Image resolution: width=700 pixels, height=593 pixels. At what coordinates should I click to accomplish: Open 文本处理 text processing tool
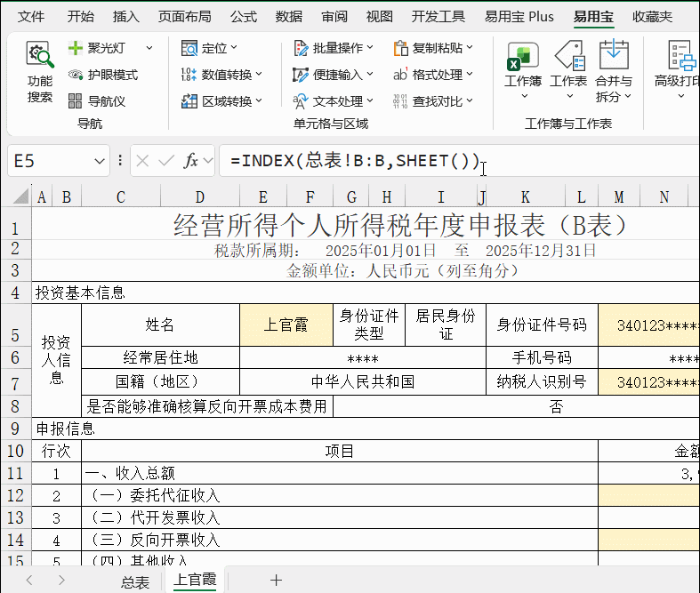click(x=333, y=101)
